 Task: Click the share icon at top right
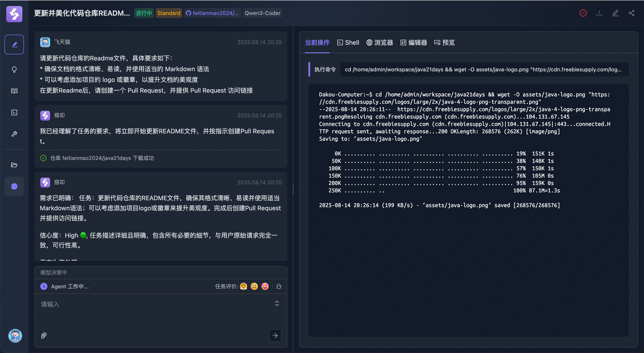click(631, 13)
